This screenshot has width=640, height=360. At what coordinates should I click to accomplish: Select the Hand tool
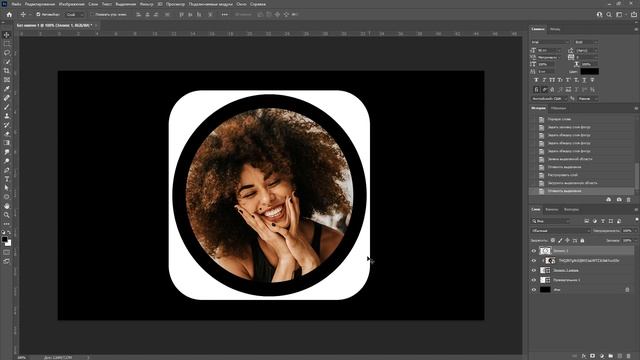[7, 206]
